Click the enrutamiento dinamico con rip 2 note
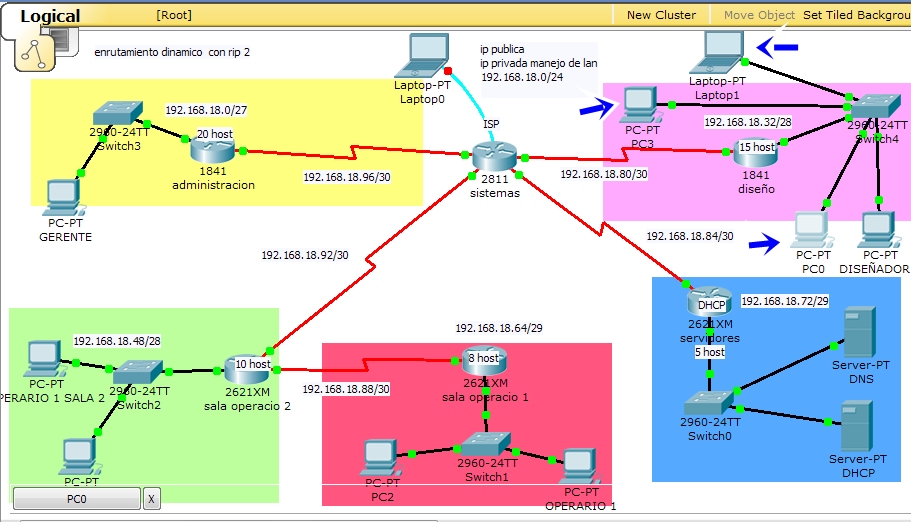 tap(172, 52)
